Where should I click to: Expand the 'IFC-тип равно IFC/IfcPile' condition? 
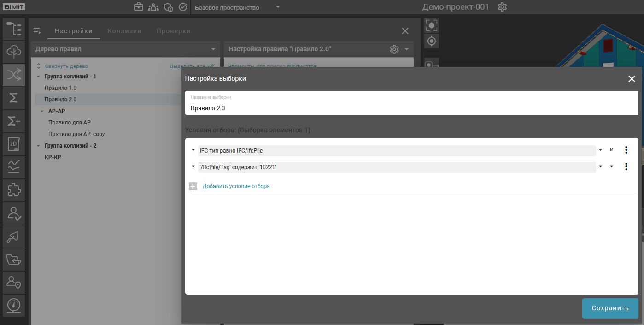[x=193, y=150]
